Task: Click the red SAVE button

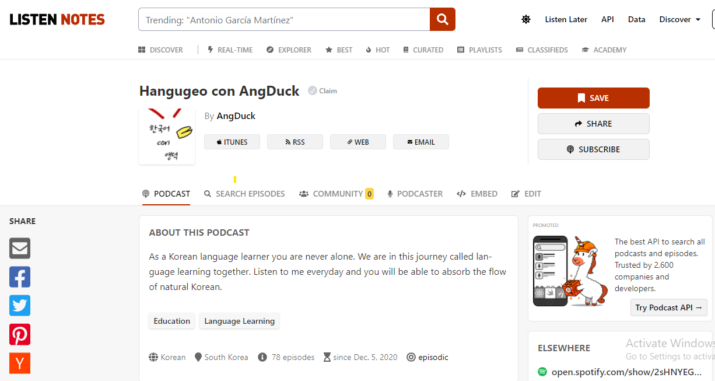Action: click(593, 98)
